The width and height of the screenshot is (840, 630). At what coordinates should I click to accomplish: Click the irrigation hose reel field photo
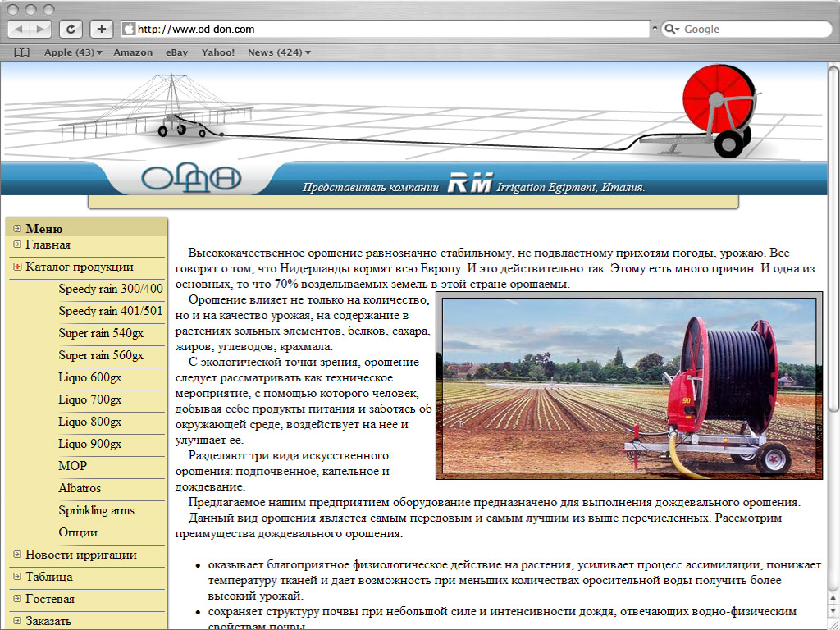[628, 386]
